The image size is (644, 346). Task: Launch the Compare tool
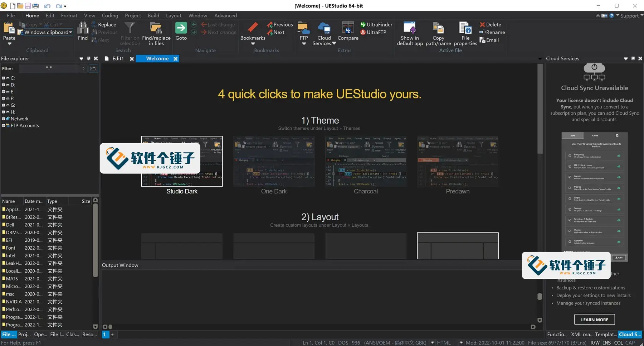tap(348, 31)
